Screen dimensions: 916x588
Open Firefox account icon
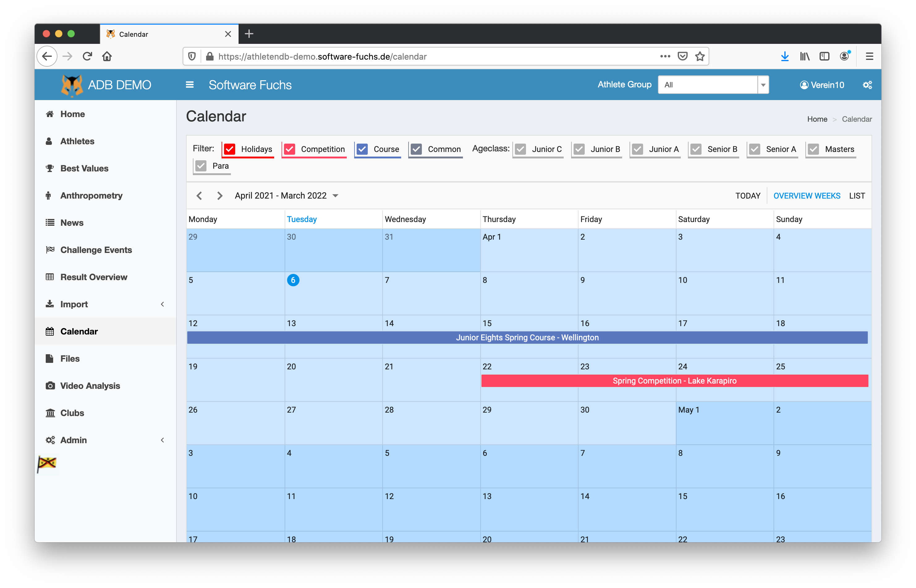point(845,57)
